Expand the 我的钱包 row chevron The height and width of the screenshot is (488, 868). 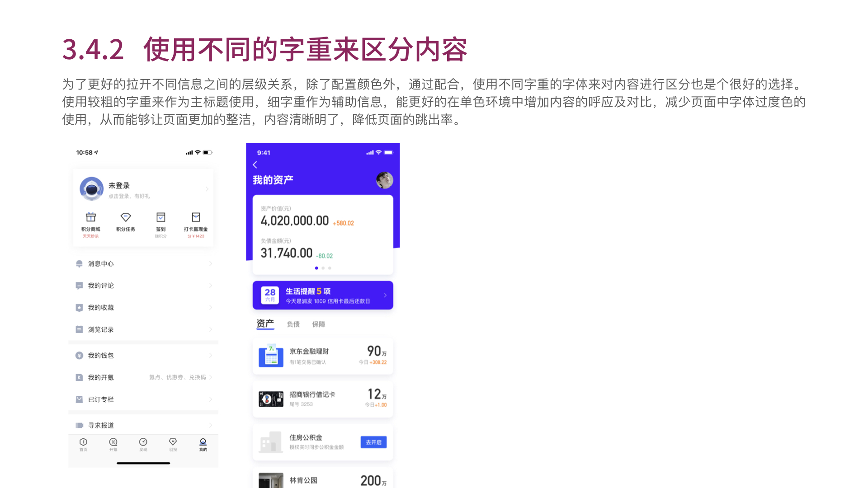coord(211,356)
